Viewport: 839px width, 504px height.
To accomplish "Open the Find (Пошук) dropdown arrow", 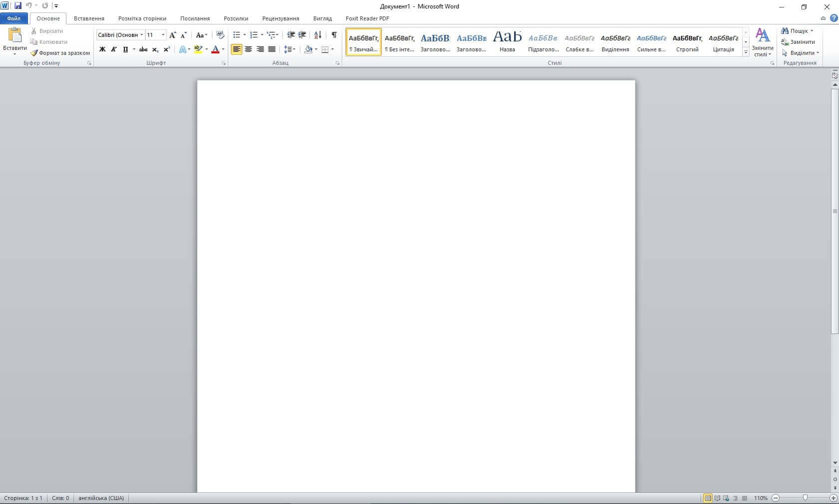I will pos(812,31).
